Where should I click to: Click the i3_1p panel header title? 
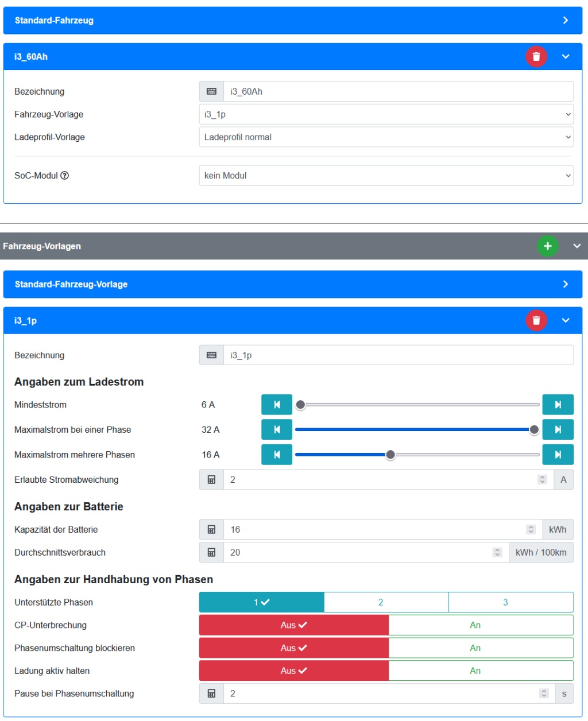tap(25, 320)
